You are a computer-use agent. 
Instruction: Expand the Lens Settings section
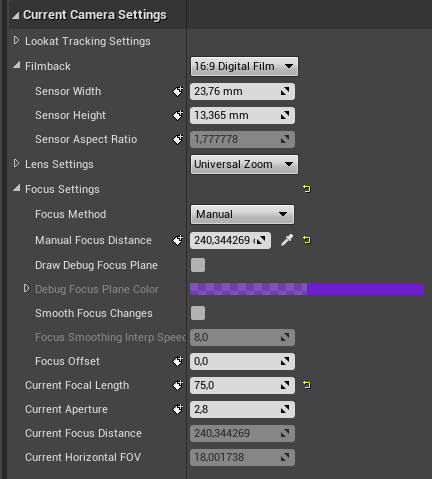(16, 164)
